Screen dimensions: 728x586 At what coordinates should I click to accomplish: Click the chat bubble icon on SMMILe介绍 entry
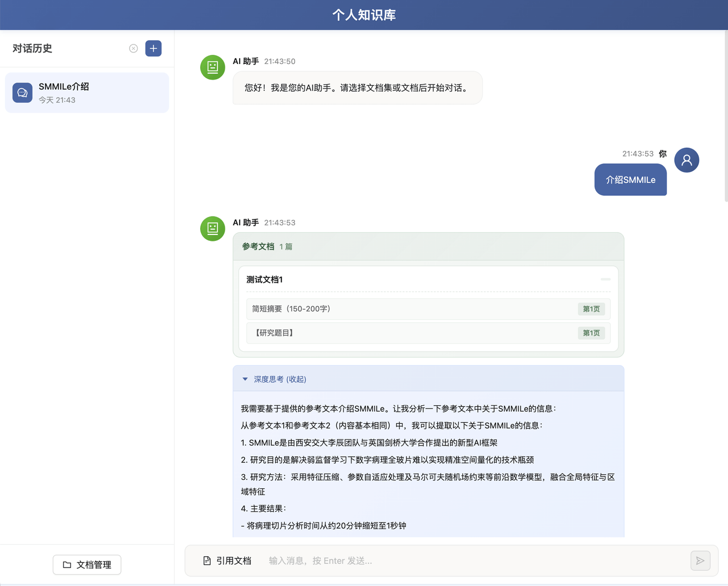[22, 92]
